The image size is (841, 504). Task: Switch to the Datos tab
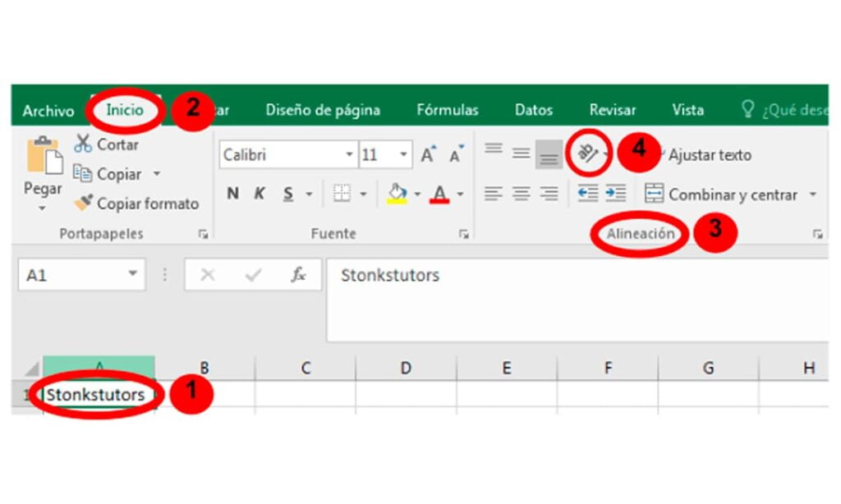(534, 110)
